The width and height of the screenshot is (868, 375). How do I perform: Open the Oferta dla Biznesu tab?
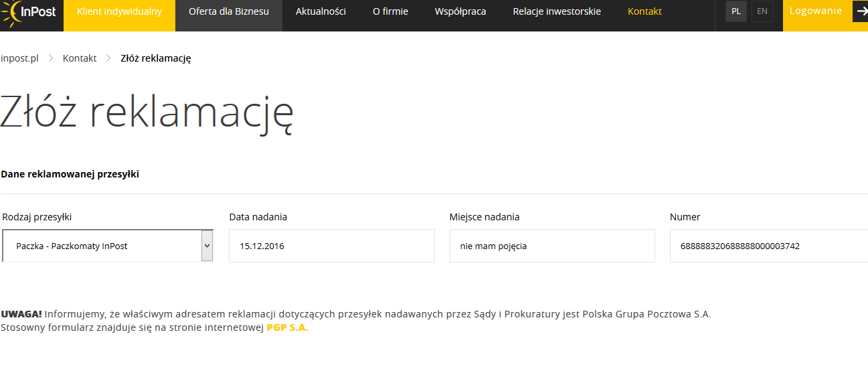tap(228, 12)
